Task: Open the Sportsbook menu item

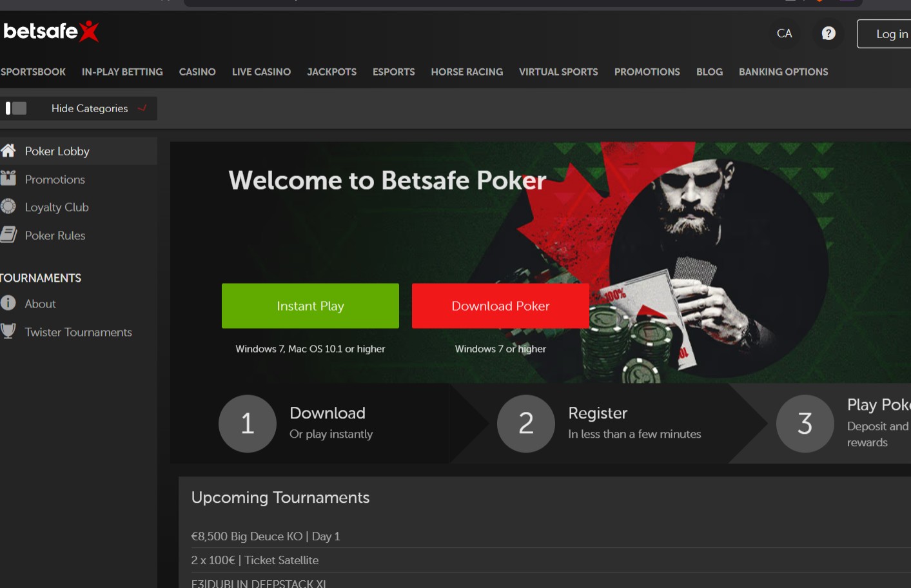Action: [33, 72]
